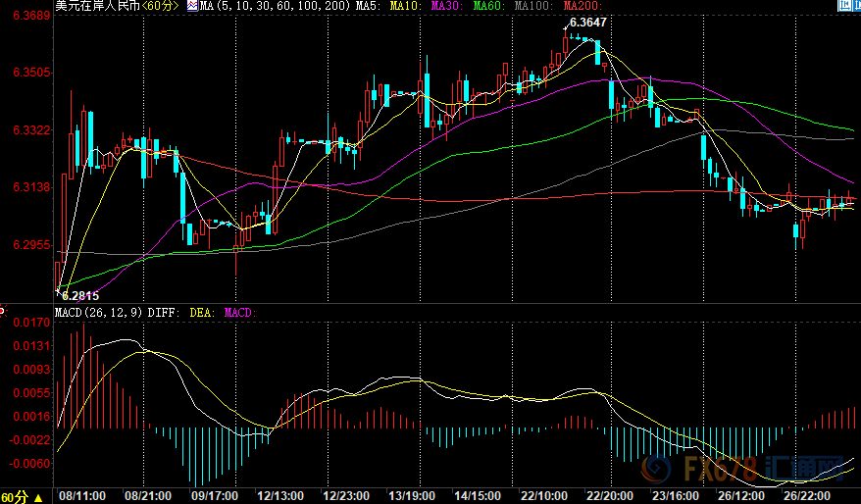The height and width of the screenshot is (504, 861).
Task: Click the top-right blue window icon
Action: click(x=843, y=7)
